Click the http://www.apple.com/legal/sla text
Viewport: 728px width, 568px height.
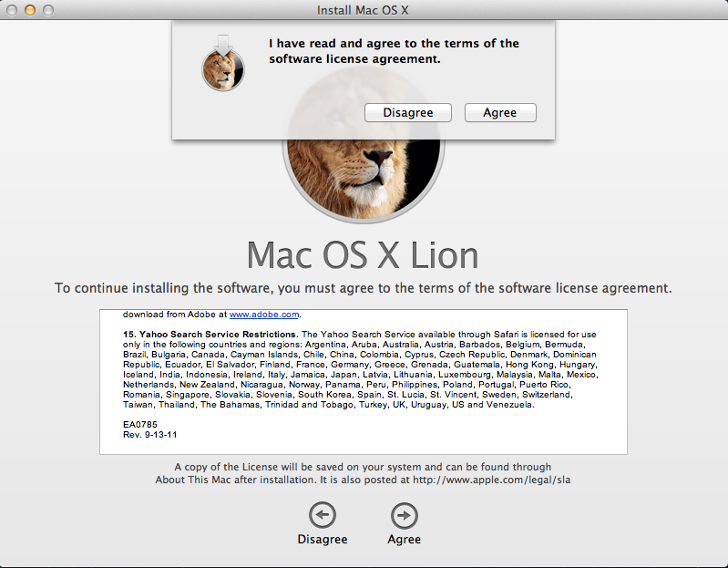492,480
